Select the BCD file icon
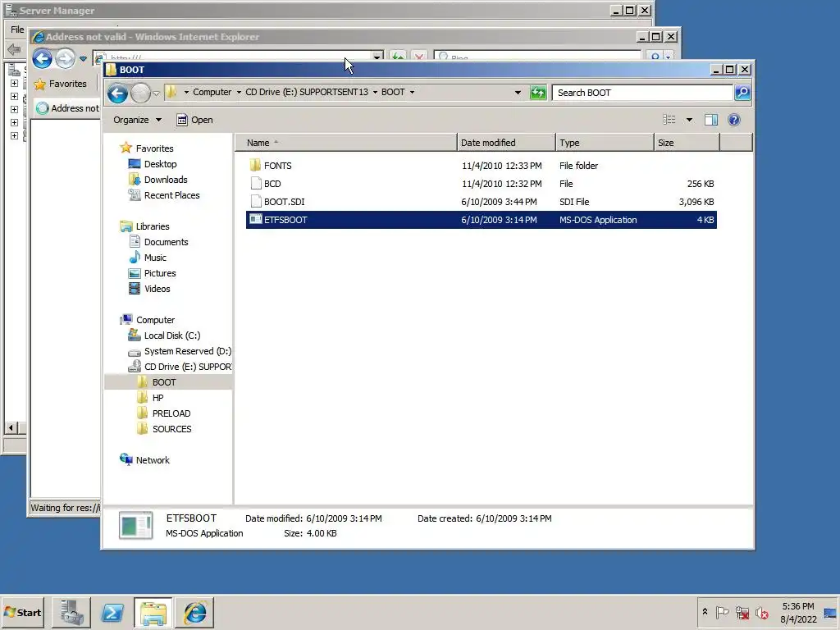 (x=256, y=184)
